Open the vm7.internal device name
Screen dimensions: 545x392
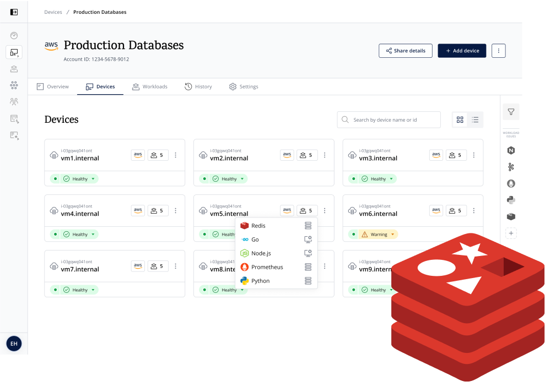tap(80, 269)
